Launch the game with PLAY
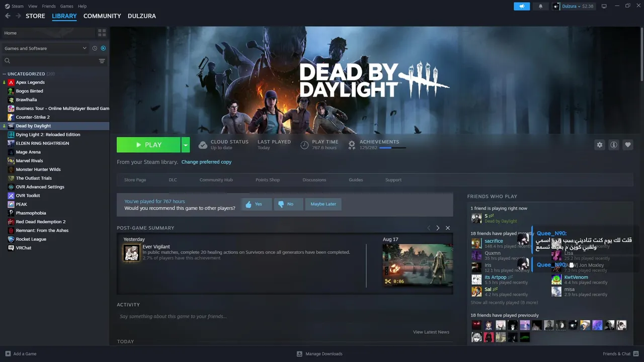 148,145
